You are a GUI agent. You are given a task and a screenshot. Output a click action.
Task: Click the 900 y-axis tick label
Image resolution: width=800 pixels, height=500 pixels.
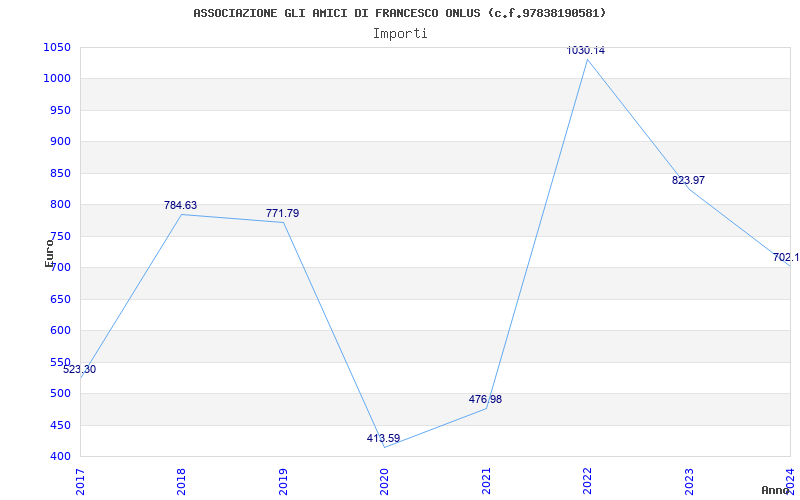pos(60,142)
